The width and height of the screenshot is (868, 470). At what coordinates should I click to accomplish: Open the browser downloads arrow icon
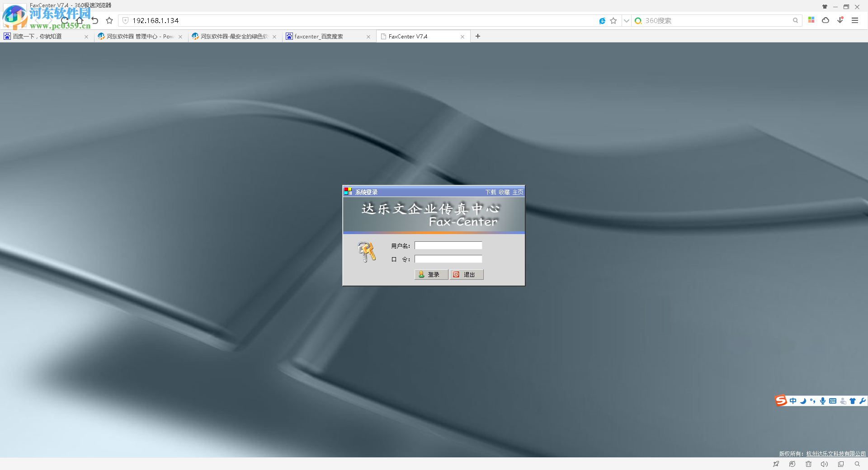pos(840,20)
